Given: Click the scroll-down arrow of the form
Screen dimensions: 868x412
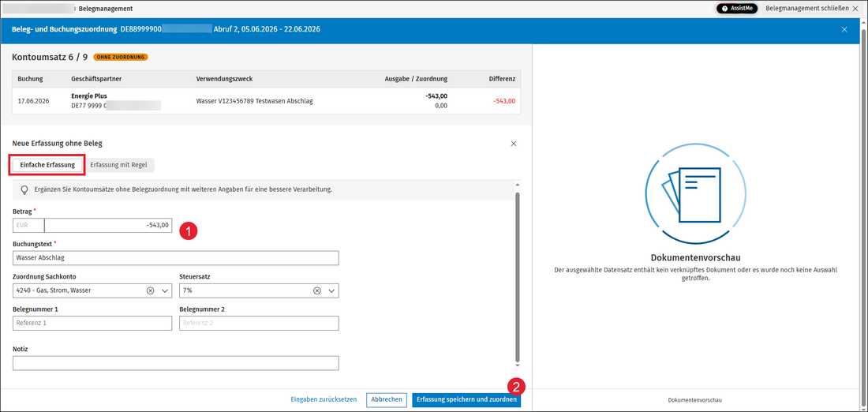Looking at the screenshot, I should click(x=518, y=365).
